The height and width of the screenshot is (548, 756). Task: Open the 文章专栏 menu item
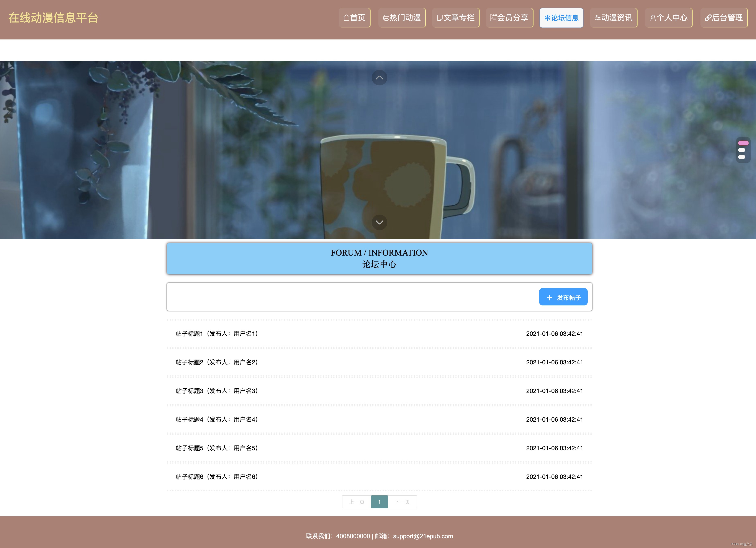pyautogui.click(x=456, y=18)
